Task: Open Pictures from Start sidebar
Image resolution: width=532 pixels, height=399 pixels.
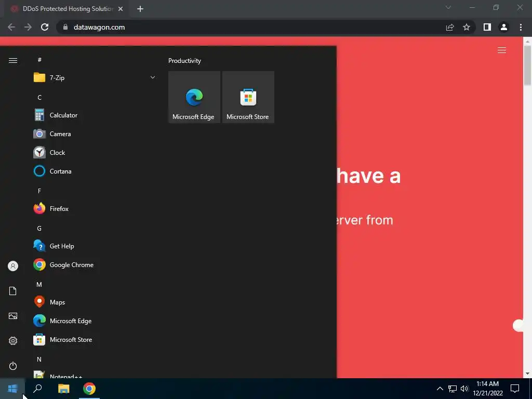Action: pos(13,316)
